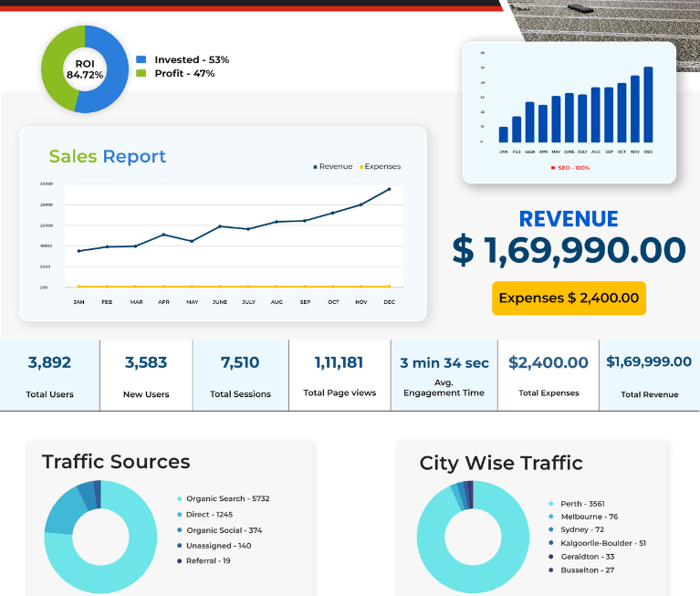Open the Avg. Engagement Time card
The image size is (700, 596).
click(444, 375)
